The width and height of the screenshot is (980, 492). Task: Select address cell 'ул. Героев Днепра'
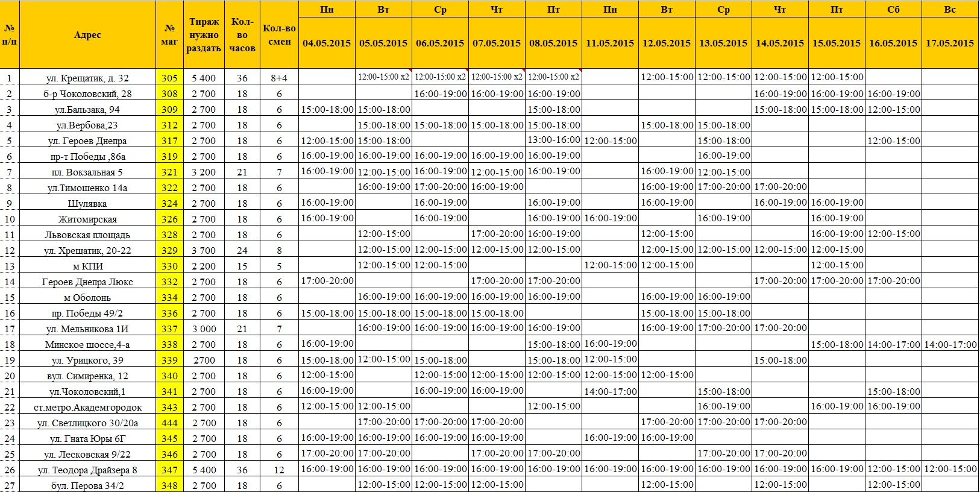(87, 140)
